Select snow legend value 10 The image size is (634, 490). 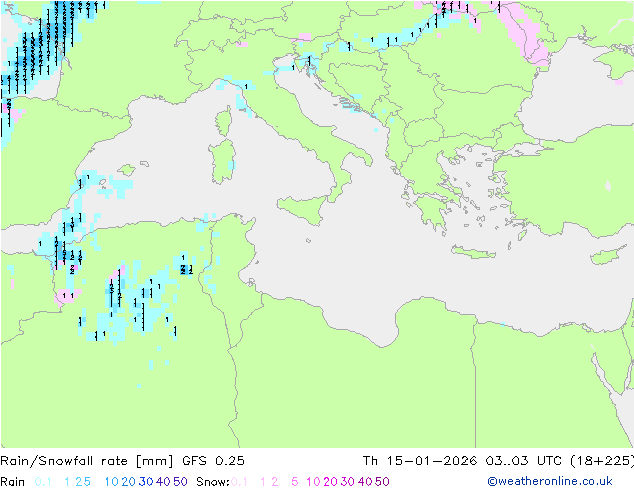tap(313, 482)
